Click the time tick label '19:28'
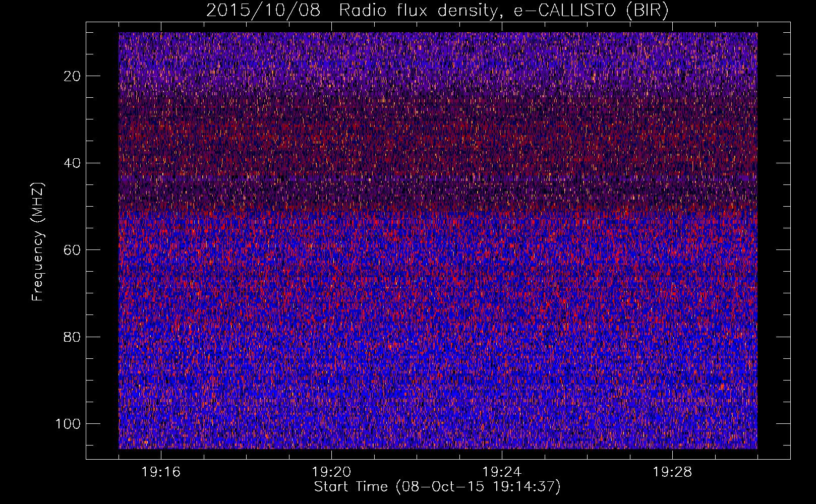The width and height of the screenshot is (816, 504). [672, 472]
